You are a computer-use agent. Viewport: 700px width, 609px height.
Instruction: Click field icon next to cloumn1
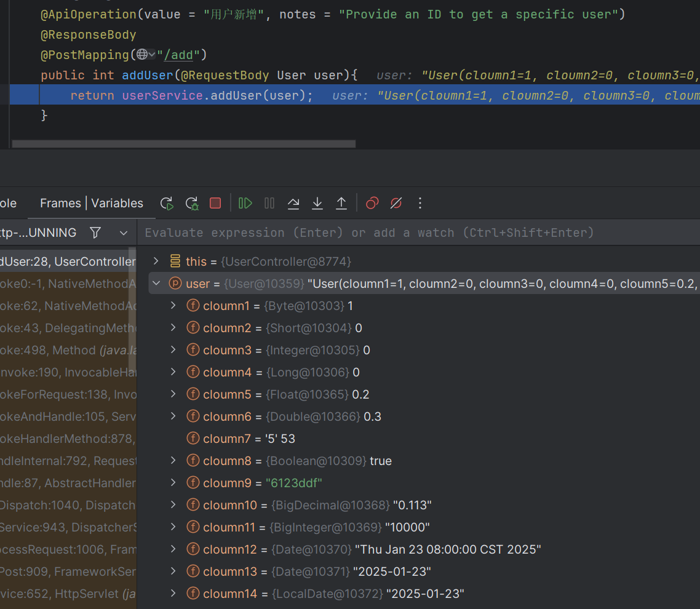coord(193,305)
